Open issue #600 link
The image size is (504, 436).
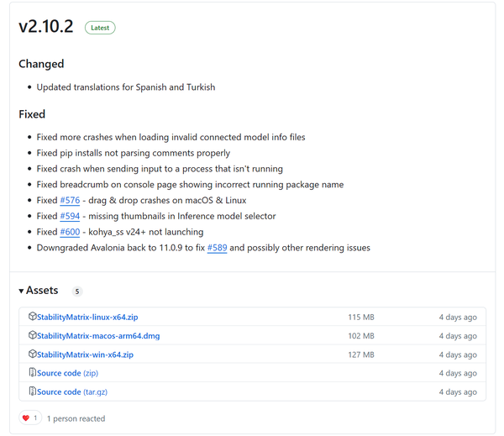point(71,232)
